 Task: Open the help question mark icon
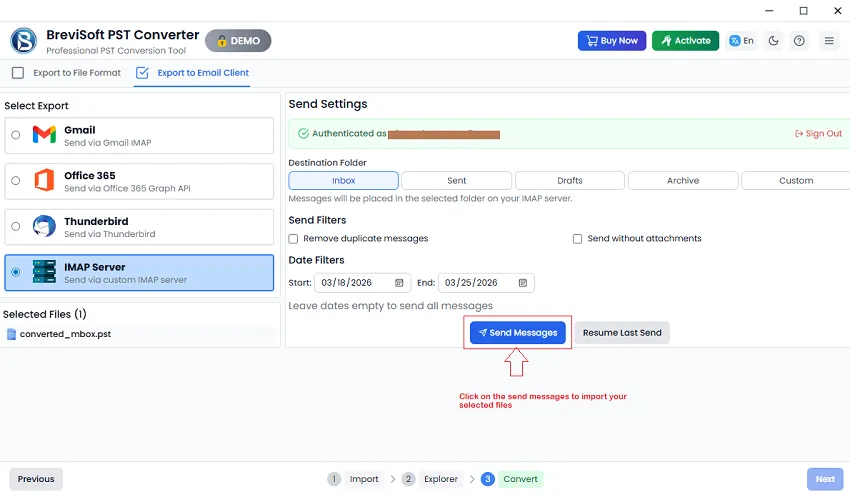click(x=799, y=41)
